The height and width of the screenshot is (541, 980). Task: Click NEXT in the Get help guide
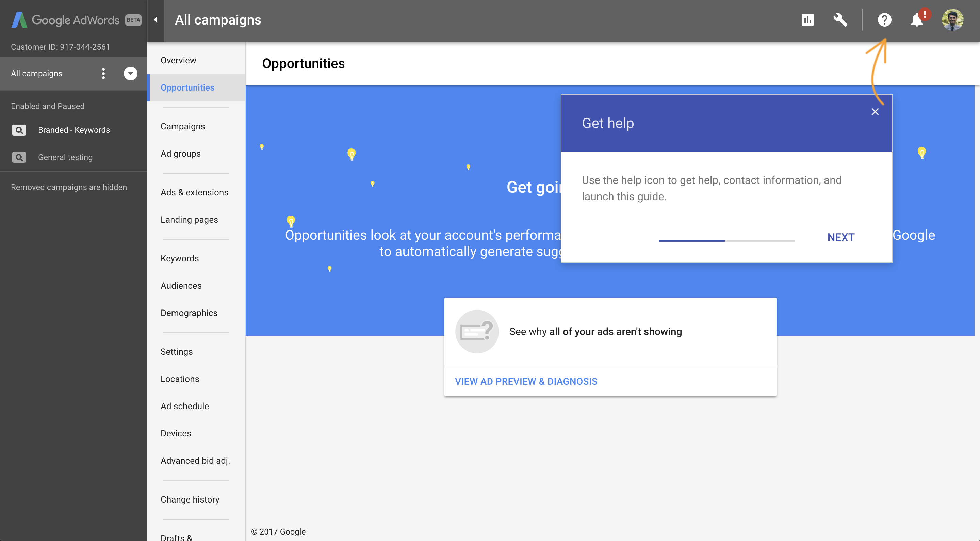[841, 237]
